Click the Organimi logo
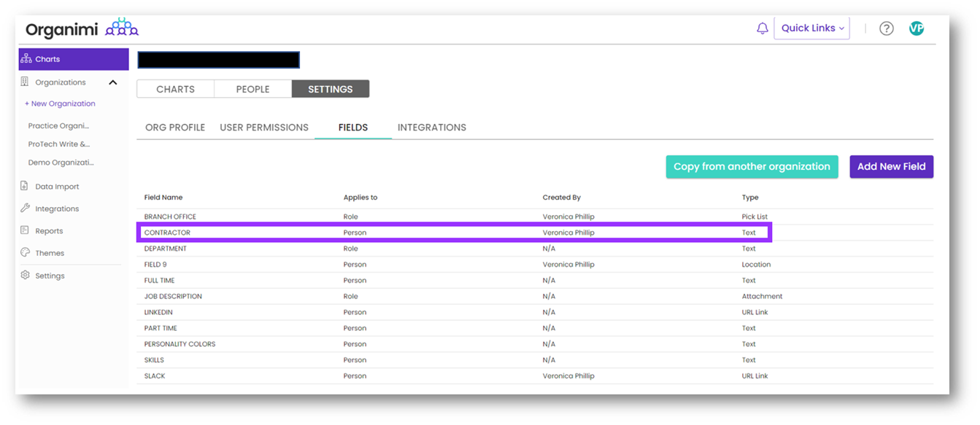The image size is (980, 425). 82,29
